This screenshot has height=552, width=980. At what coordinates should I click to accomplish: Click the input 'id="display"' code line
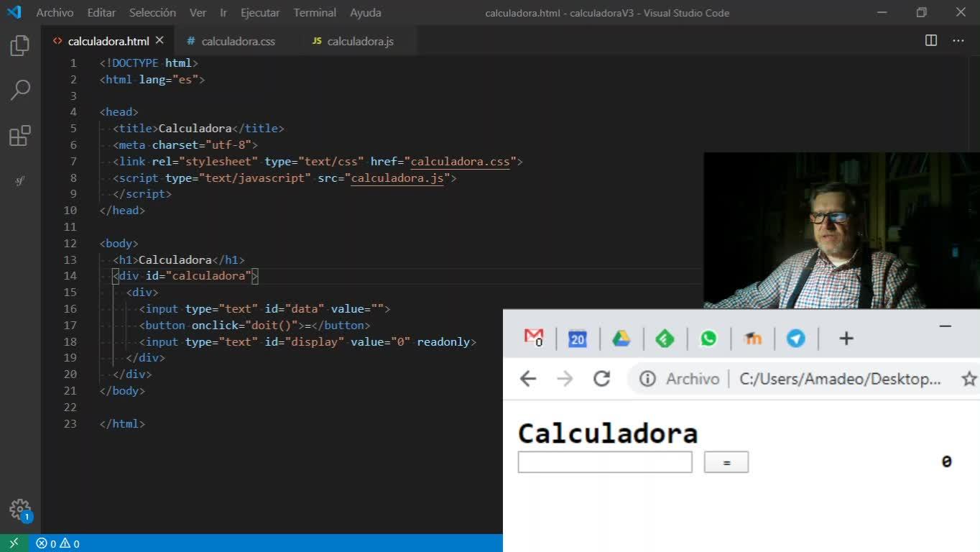[308, 342]
